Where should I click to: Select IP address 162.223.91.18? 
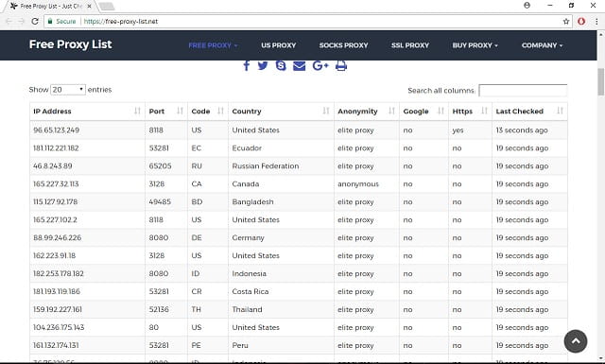point(55,255)
